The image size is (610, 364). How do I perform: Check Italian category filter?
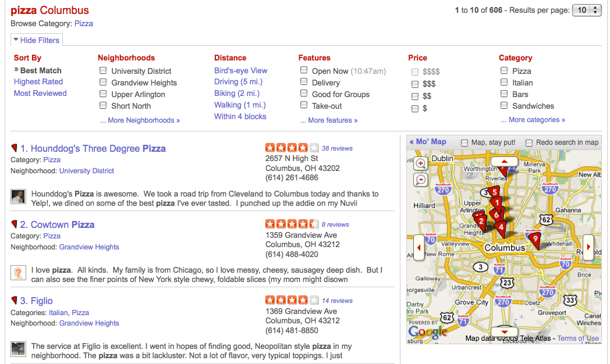coord(504,83)
